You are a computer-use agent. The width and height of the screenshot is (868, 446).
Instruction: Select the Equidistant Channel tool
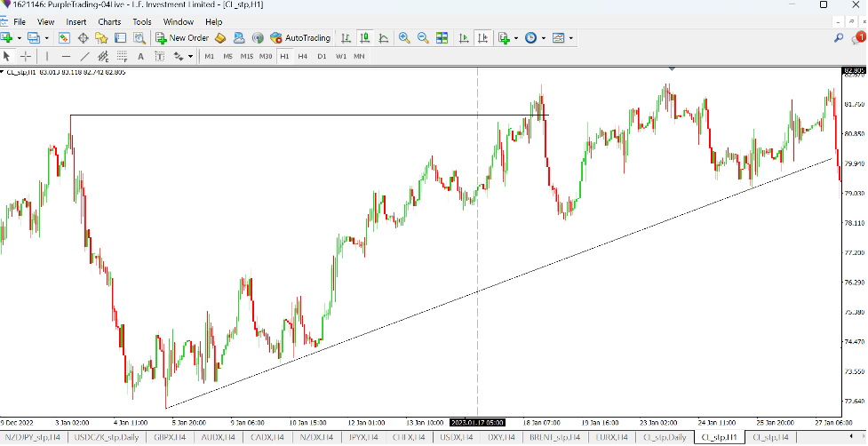click(x=103, y=56)
